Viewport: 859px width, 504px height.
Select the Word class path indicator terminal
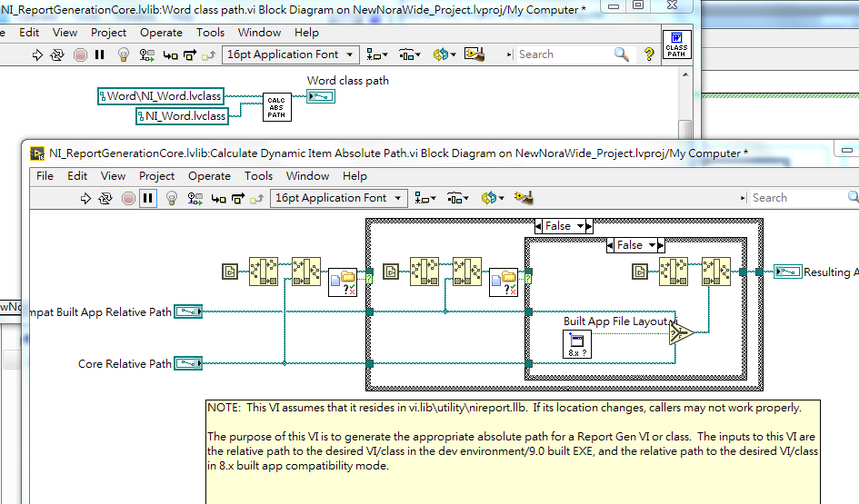[321, 97]
